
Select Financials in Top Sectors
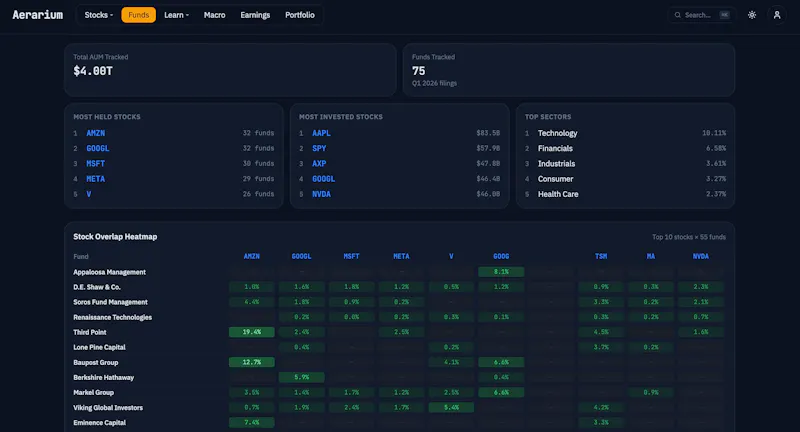pos(555,148)
